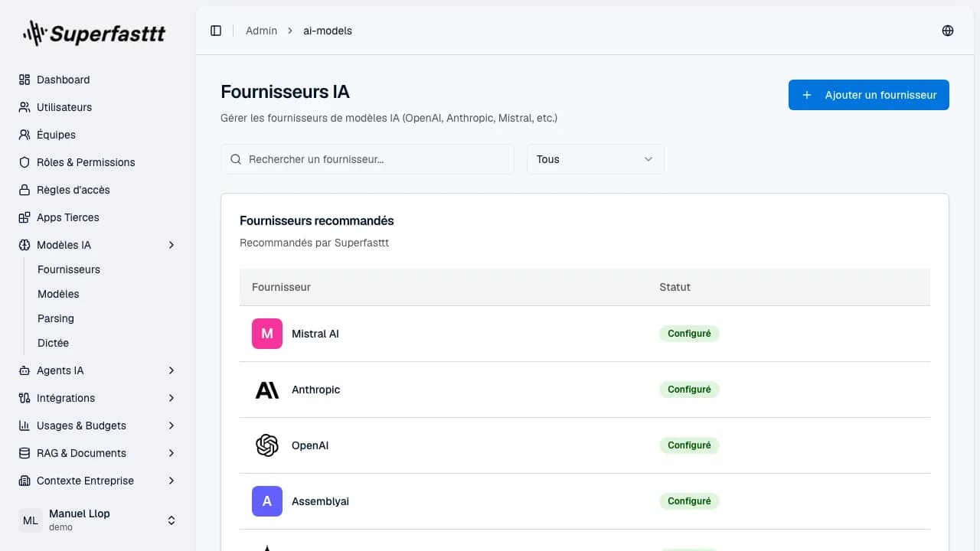Click Configuré badge in Anthropic row
The width and height of the screenshot is (980, 551).
click(689, 390)
